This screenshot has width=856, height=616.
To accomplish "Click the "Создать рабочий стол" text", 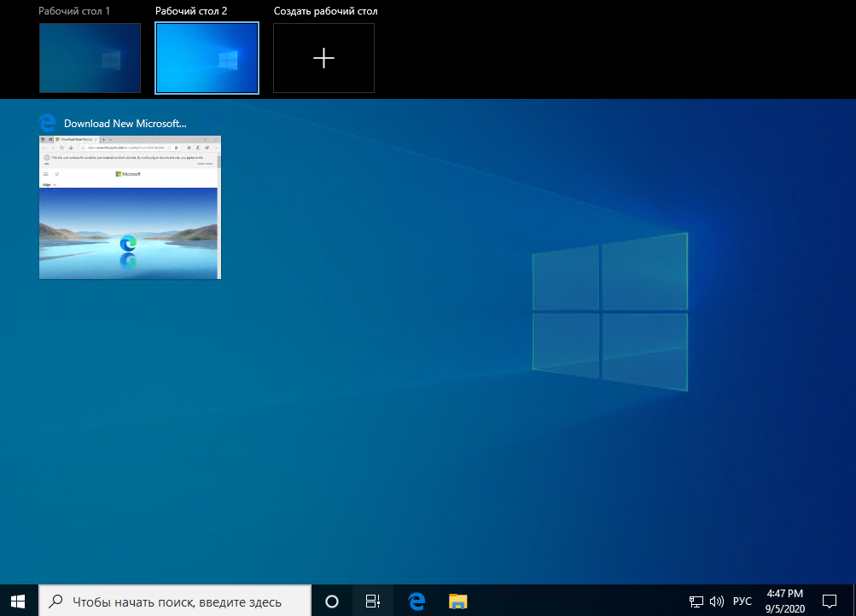I will pyautogui.click(x=325, y=12).
